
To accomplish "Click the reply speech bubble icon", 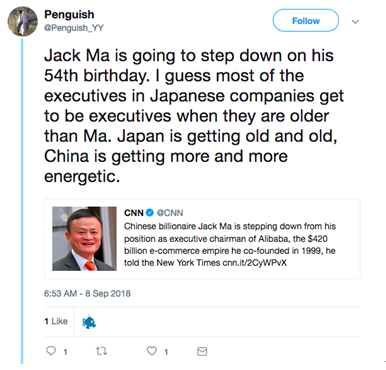I will (51, 351).
